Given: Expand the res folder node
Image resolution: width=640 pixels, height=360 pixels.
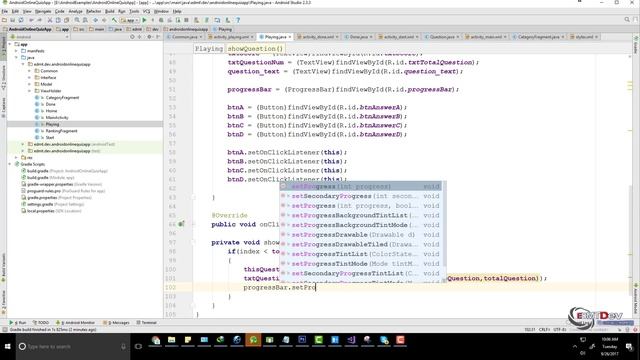Looking at the screenshot, I should click(16, 158).
